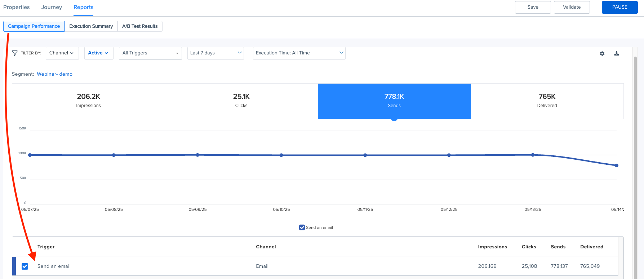The width and height of the screenshot is (644, 279).
Task: Open the Active status dropdown
Action: coord(98,53)
